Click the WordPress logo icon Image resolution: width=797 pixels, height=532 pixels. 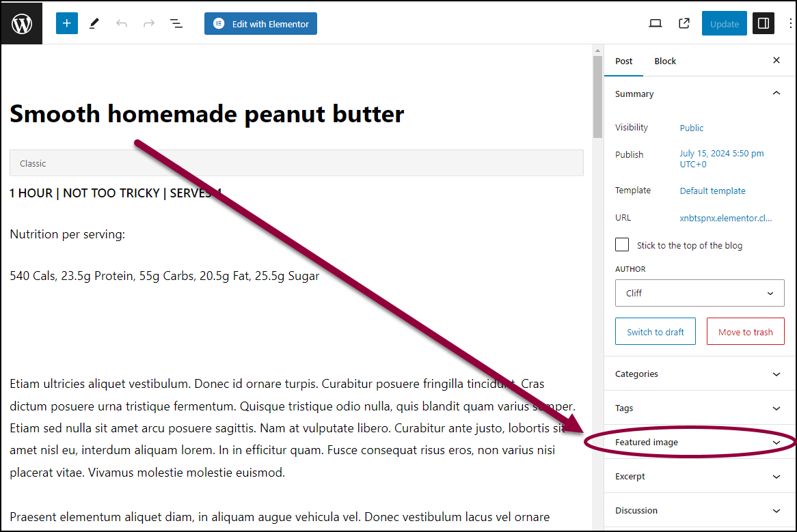[x=21, y=23]
